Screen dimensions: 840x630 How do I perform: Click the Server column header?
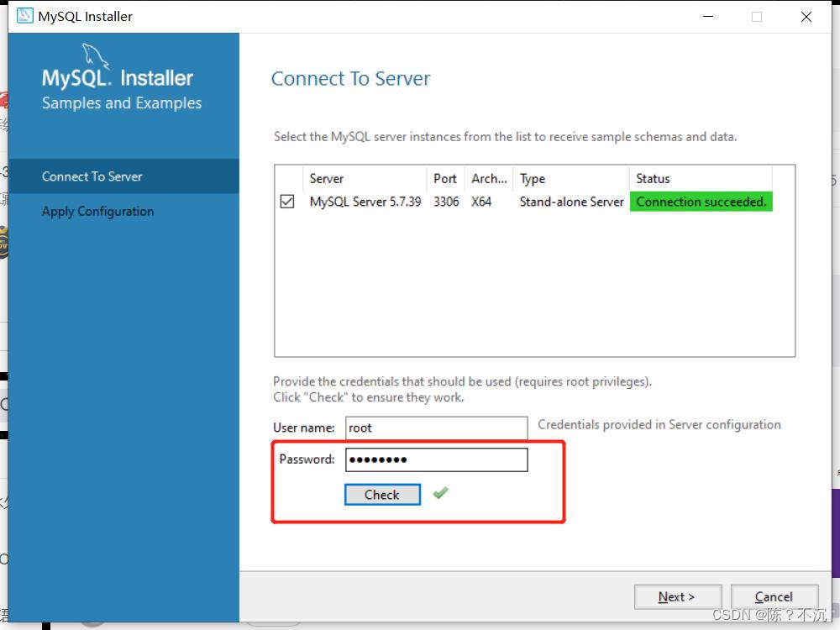(327, 178)
